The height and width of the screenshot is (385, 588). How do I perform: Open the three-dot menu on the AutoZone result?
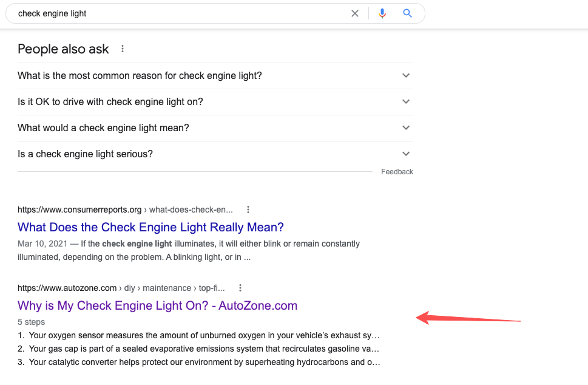coord(240,287)
